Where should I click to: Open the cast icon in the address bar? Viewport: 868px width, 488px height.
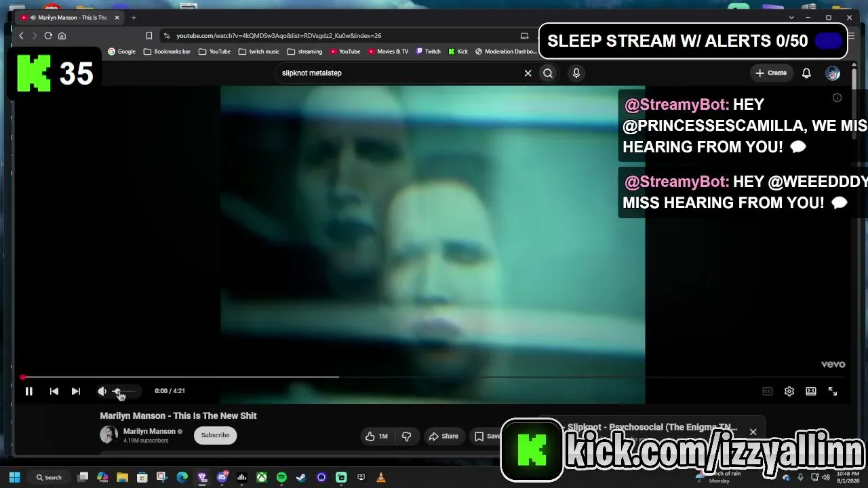pyautogui.click(x=524, y=36)
